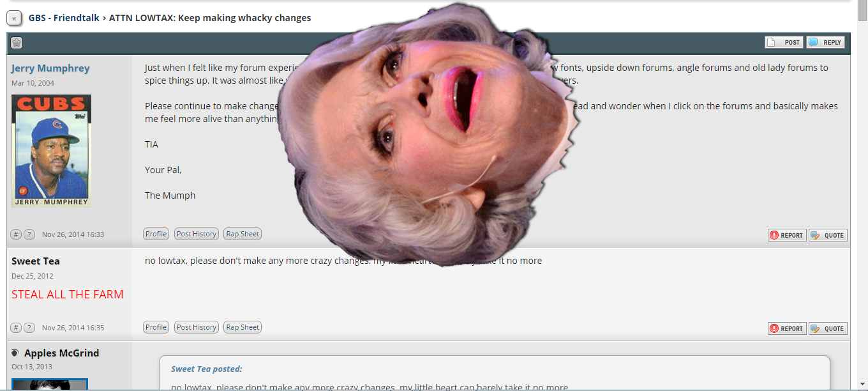This screenshot has height=391, width=868.
Task: Open the ATTN LOWTAX thread title link
Action: click(x=210, y=18)
